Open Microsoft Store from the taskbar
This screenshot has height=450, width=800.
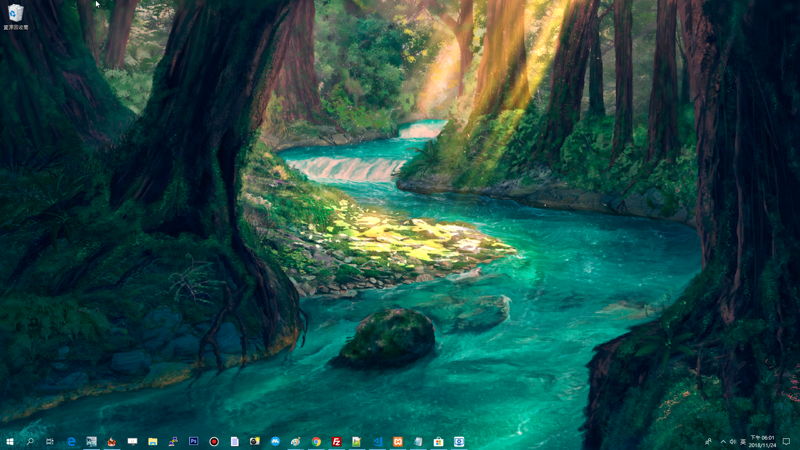pos(438,441)
